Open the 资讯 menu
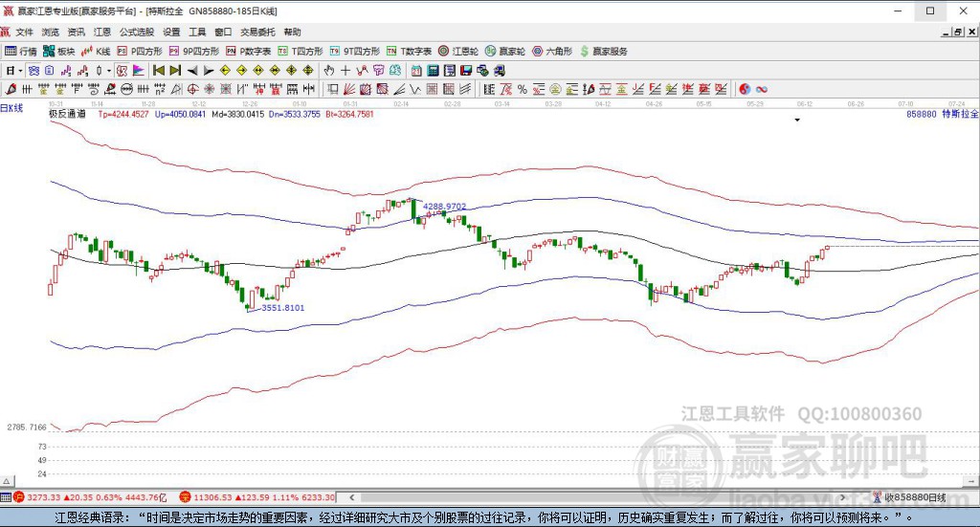This screenshot has width=980, height=527. (77, 32)
